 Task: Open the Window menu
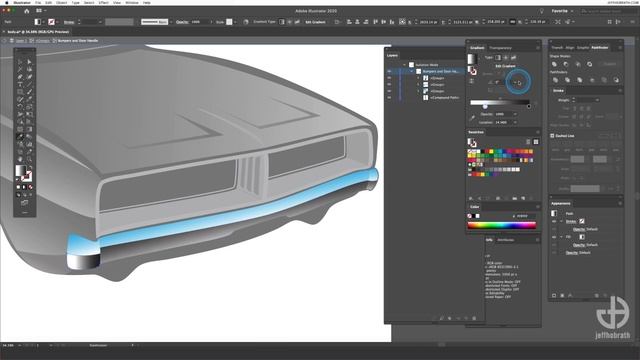[x=132, y=2]
